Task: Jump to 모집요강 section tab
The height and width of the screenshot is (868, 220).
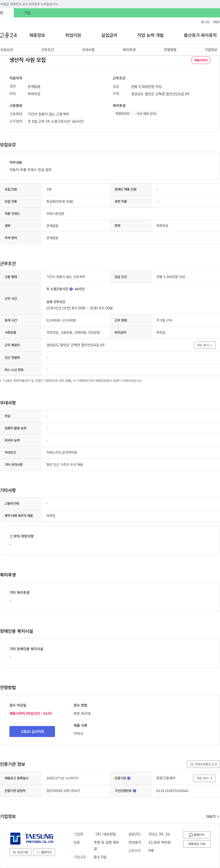Action: [7, 50]
